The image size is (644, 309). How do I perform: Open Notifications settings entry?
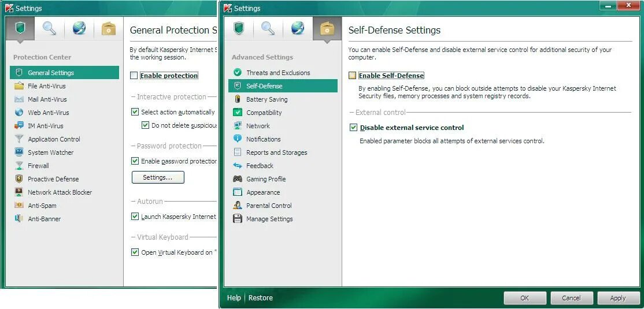pyautogui.click(x=283, y=139)
